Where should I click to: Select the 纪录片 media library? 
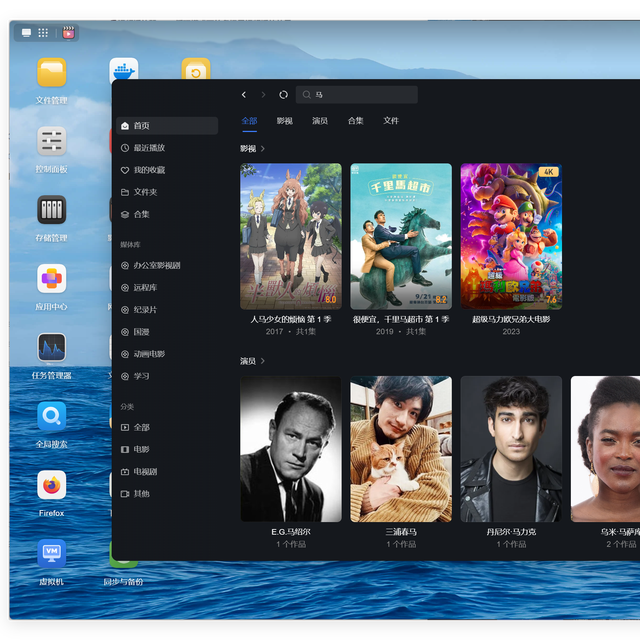[145, 310]
